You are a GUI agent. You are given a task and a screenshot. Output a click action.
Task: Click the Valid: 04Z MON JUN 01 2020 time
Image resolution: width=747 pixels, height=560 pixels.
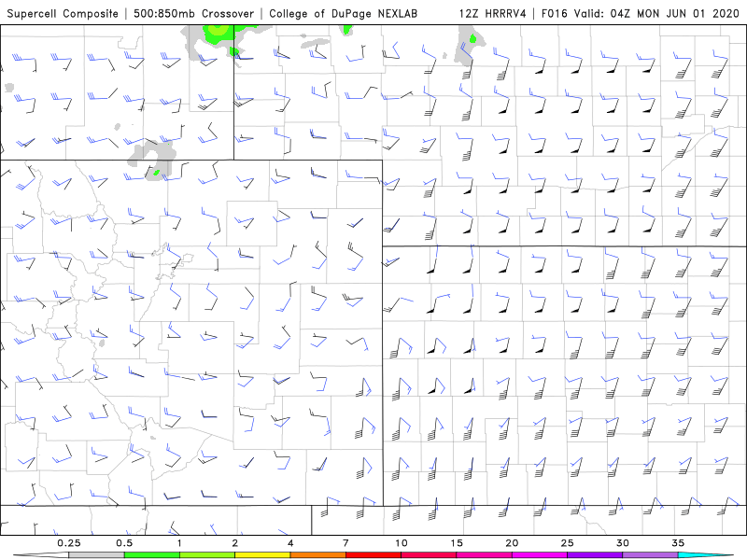click(656, 13)
